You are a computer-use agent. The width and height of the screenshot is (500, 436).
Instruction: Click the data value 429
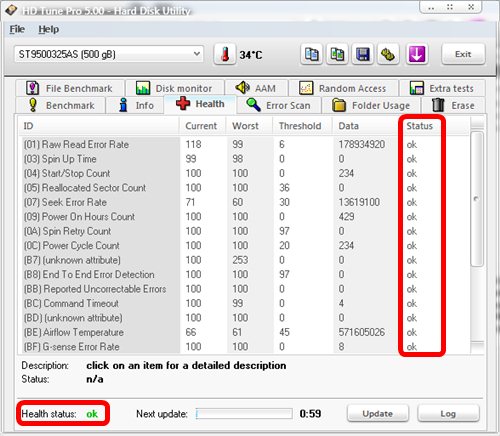346,217
